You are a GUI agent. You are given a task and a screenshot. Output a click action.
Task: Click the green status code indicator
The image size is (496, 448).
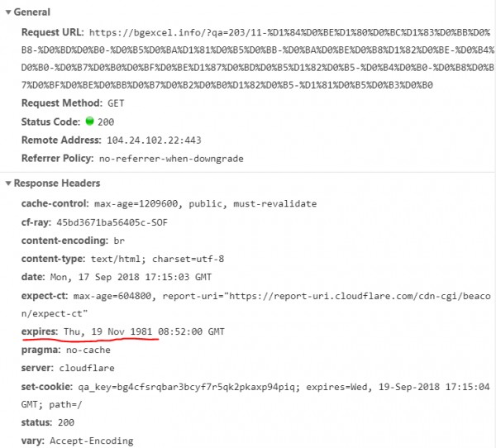[x=90, y=122]
